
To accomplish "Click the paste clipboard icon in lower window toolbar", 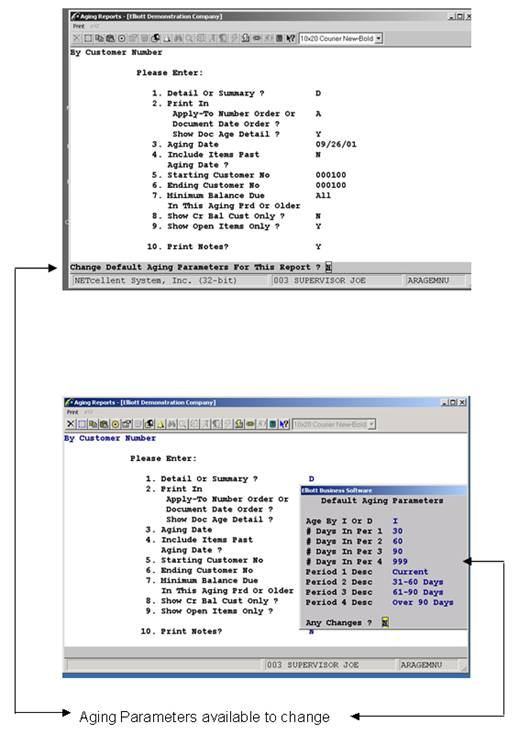I will coord(103,424).
